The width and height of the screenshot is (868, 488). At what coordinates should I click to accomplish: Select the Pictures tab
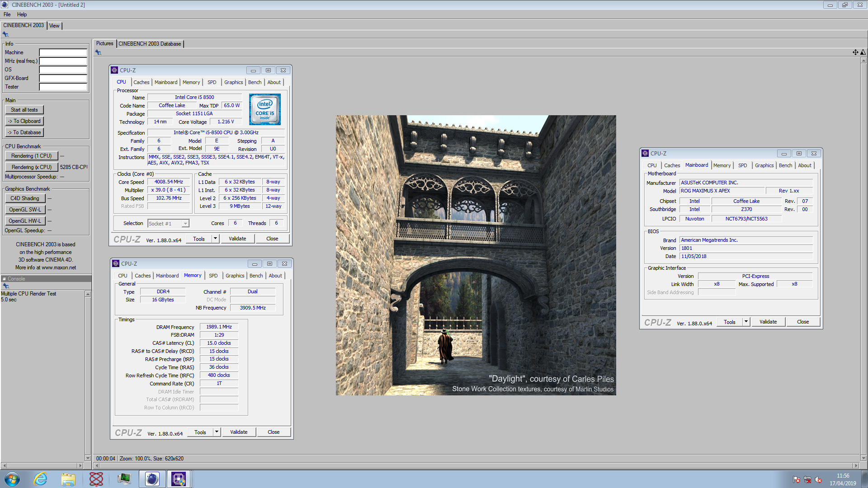pos(104,43)
